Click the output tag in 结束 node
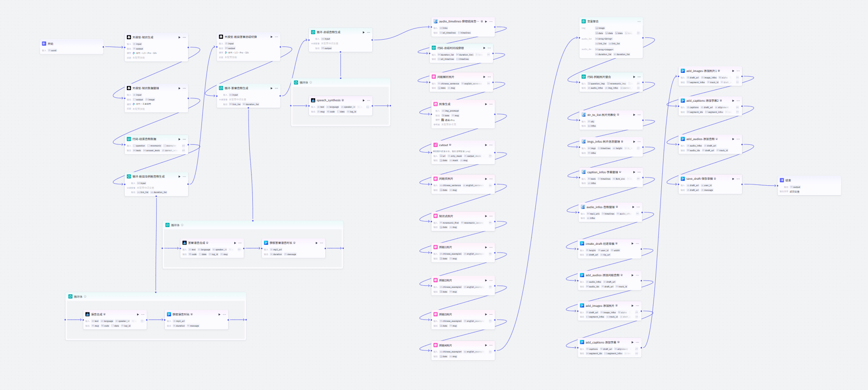868x390 pixels. point(795,187)
